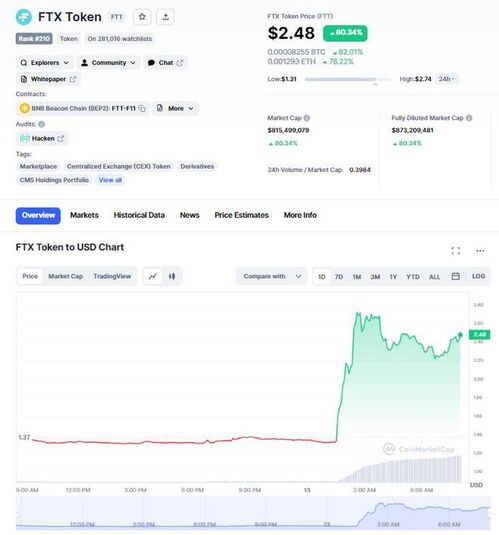This screenshot has height=535, width=499.
Task: Click View all tags link
Action: 110,180
